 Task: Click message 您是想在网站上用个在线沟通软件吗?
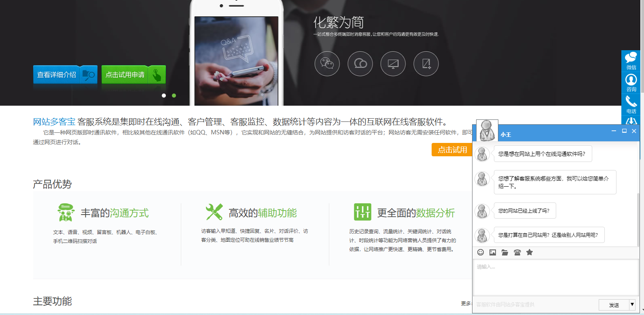pyautogui.click(x=543, y=154)
